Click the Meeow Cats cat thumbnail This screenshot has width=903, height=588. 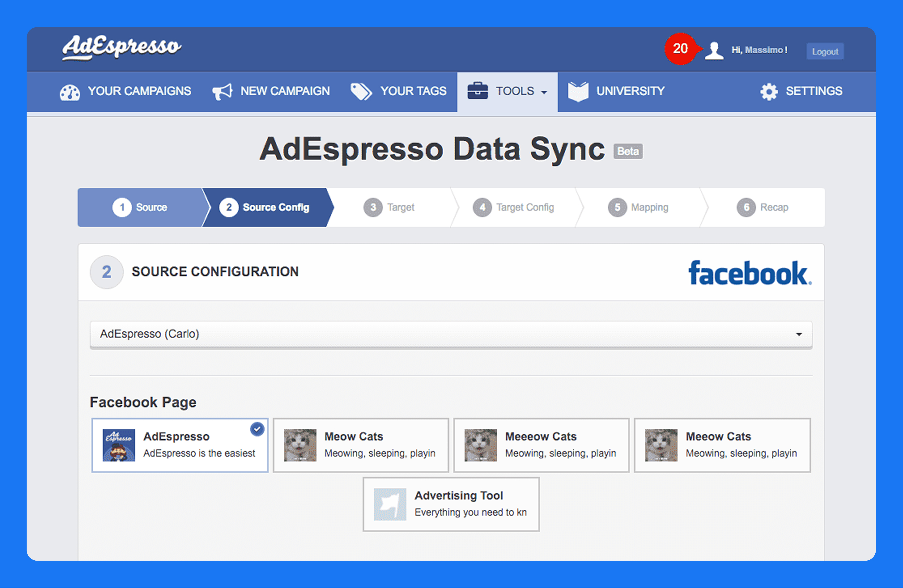[x=661, y=445]
